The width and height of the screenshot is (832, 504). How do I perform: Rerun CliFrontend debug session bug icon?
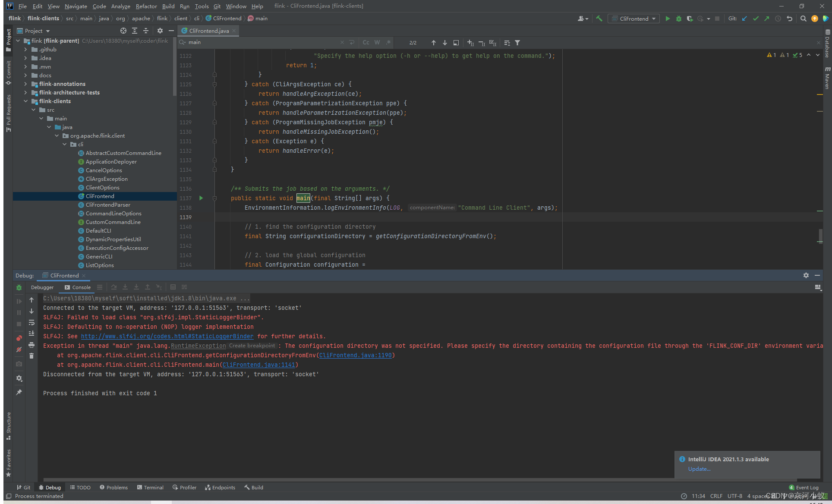click(19, 287)
